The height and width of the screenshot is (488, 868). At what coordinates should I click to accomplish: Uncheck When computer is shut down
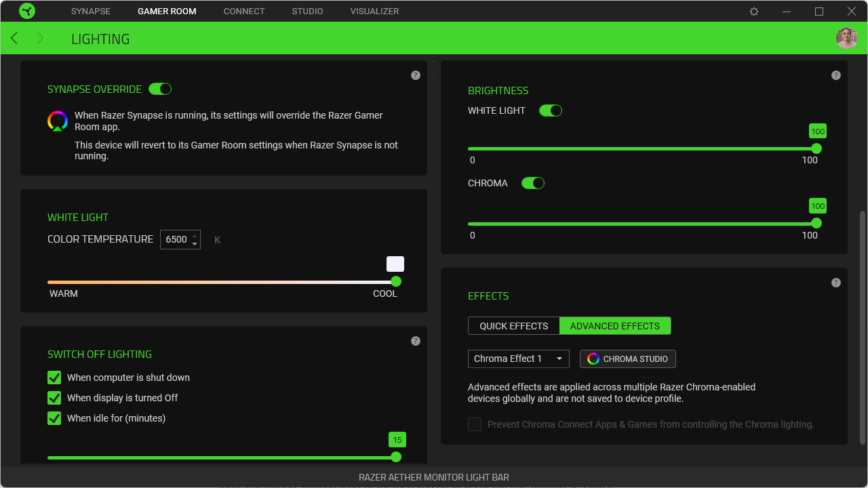(54, 378)
